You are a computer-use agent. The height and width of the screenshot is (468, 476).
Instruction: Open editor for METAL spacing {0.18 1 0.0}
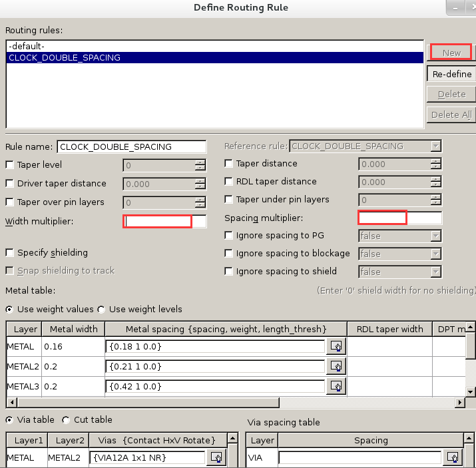coord(336,346)
